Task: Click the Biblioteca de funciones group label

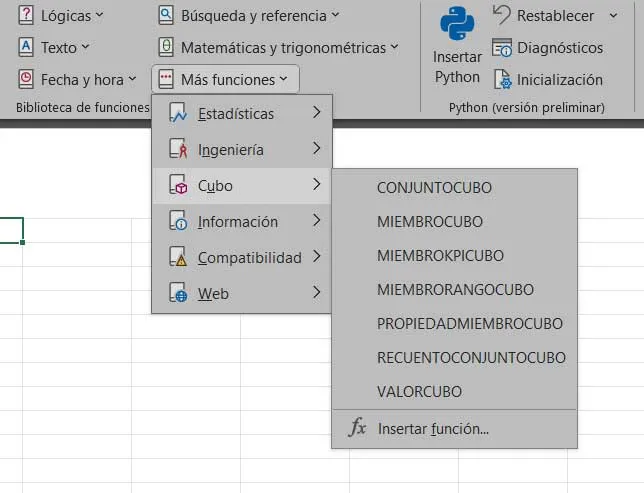Action: pos(83,107)
